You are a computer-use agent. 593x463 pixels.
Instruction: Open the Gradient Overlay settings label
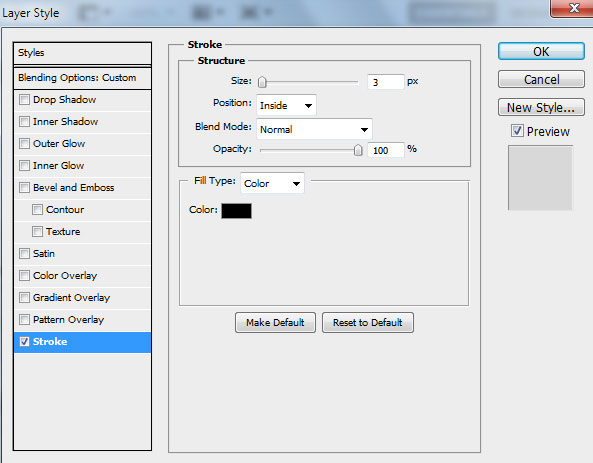point(71,297)
